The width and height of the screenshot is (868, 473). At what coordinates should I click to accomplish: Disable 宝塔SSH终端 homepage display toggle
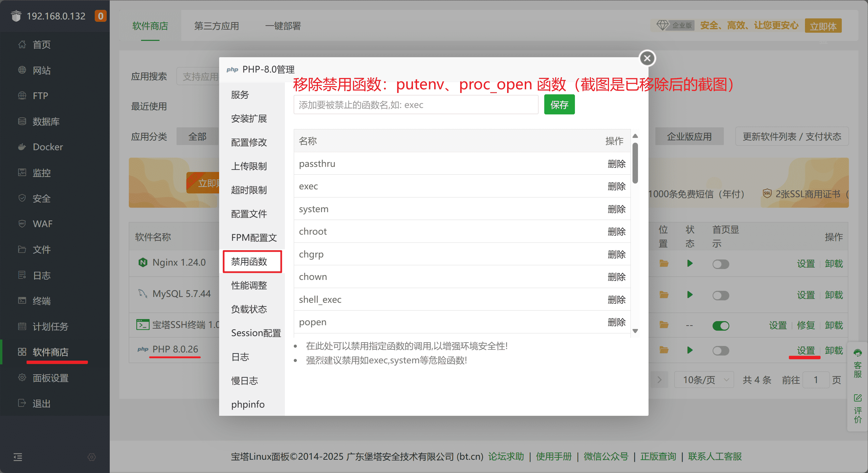click(x=720, y=326)
